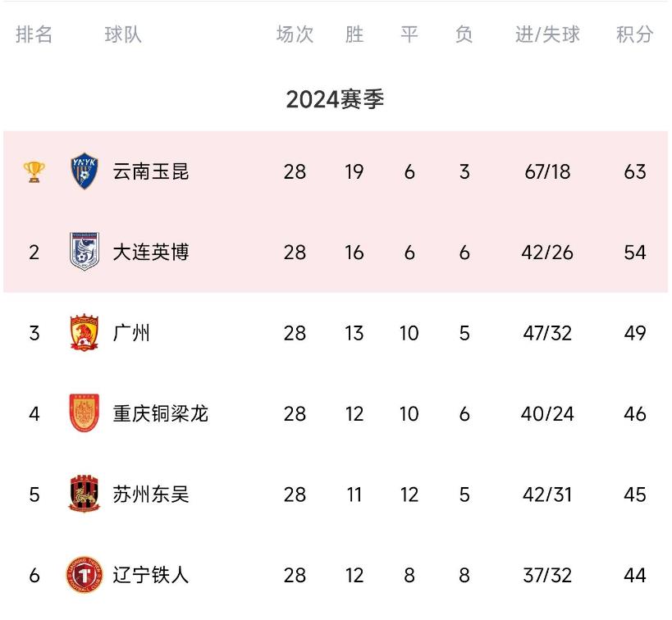Screen dimensions: 672x620
Task: Open the 云南玉昆 team name link
Action: click(151, 171)
